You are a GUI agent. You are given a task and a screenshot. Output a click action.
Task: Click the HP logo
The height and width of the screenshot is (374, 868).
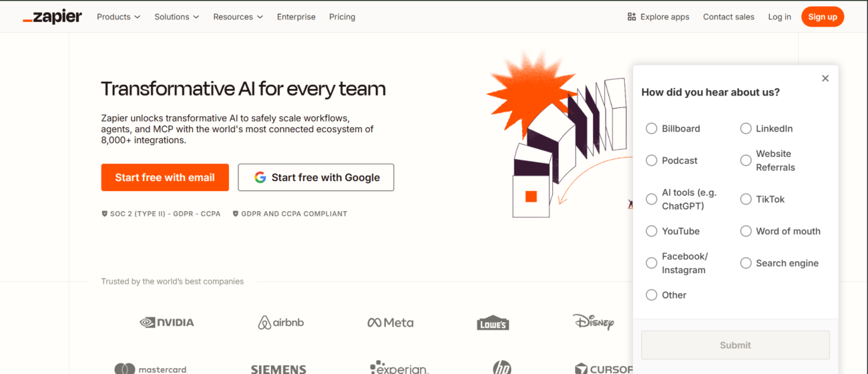501,367
